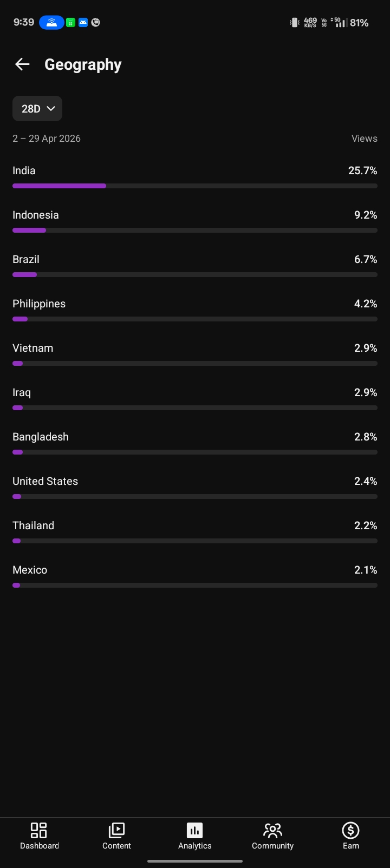Open the Community people icon
This screenshot has width=390, height=868.
(272, 830)
